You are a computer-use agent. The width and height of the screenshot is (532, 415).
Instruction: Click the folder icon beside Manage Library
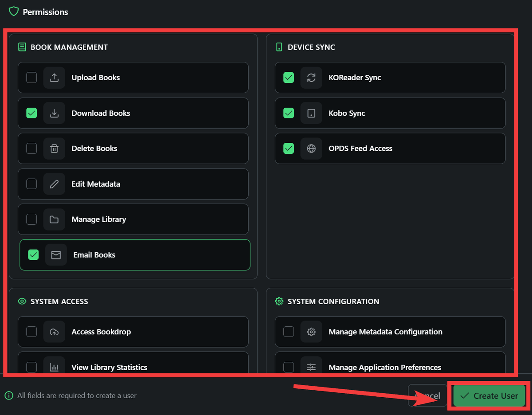coord(54,219)
